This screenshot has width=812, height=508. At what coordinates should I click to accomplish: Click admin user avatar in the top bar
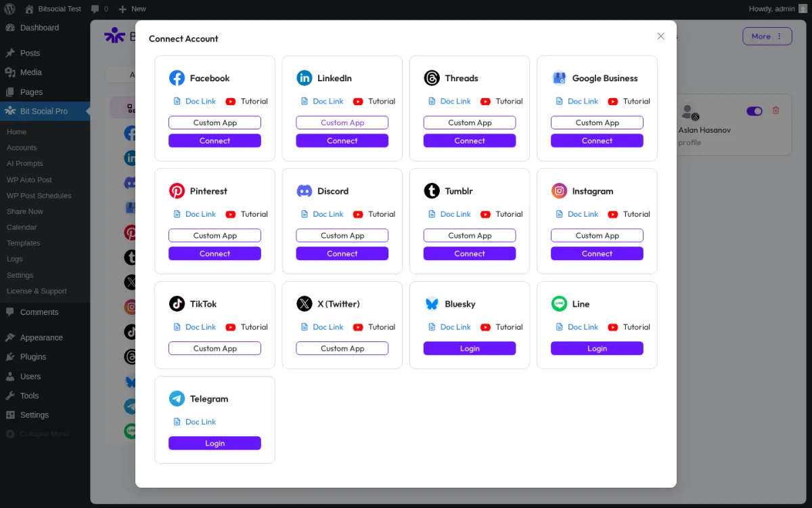coord(803,9)
